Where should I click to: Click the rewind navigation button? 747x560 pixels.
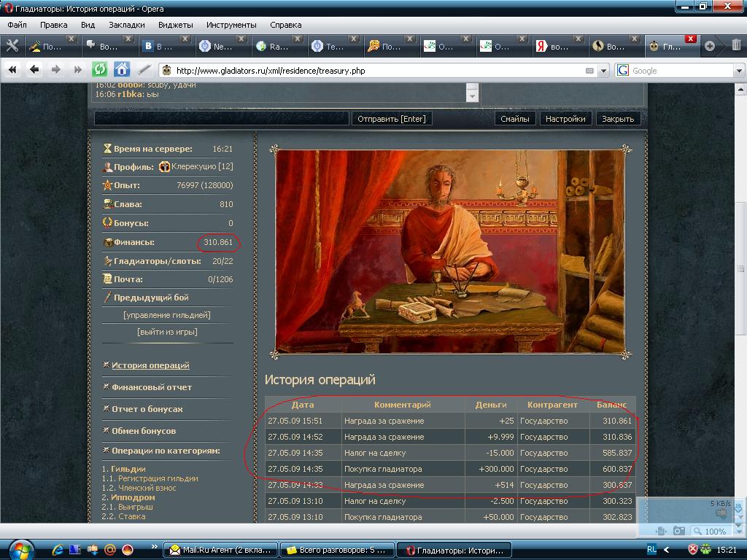coord(12,70)
